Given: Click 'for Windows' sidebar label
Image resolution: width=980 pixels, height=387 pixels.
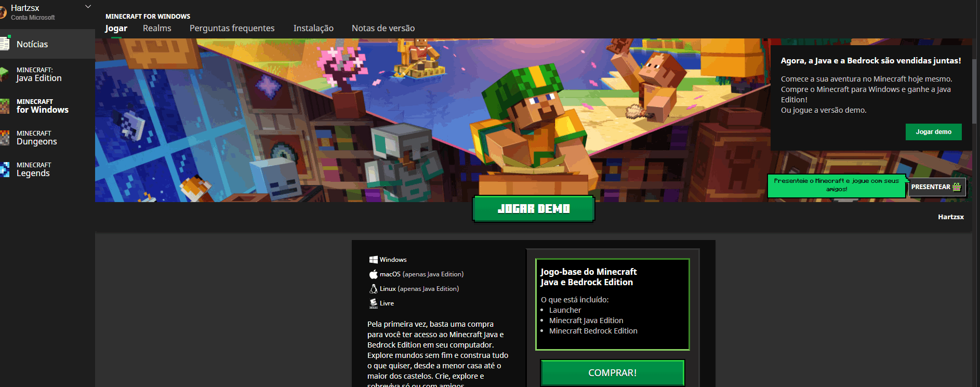Looking at the screenshot, I should tap(43, 110).
